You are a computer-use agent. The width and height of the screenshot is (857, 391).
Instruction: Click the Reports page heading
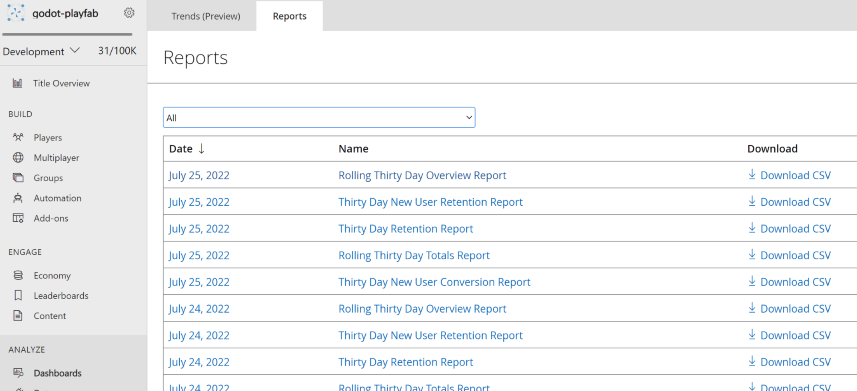(x=196, y=58)
